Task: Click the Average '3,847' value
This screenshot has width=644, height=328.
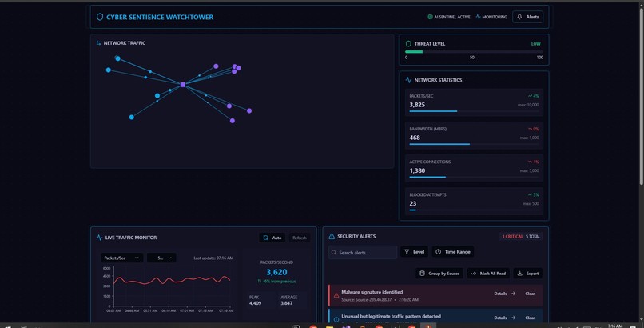Action: coord(287,303)
